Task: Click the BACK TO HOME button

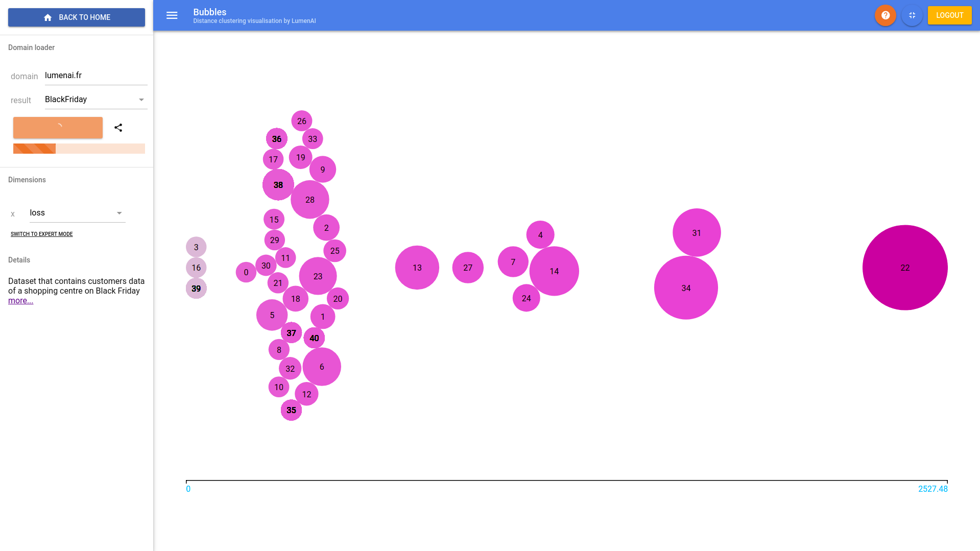Action: pos(76,17)
